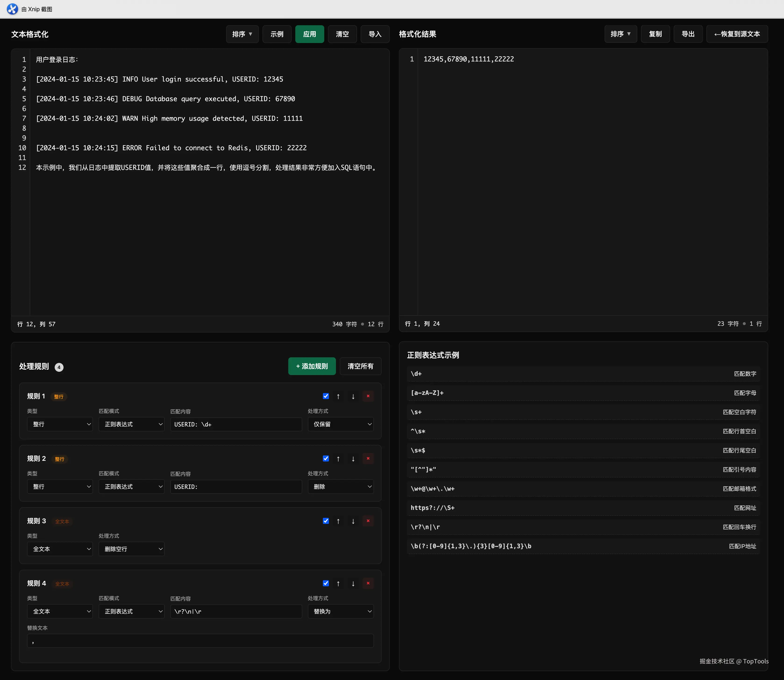Toggle rule 4's enabled checkbox

pos(325,583)
